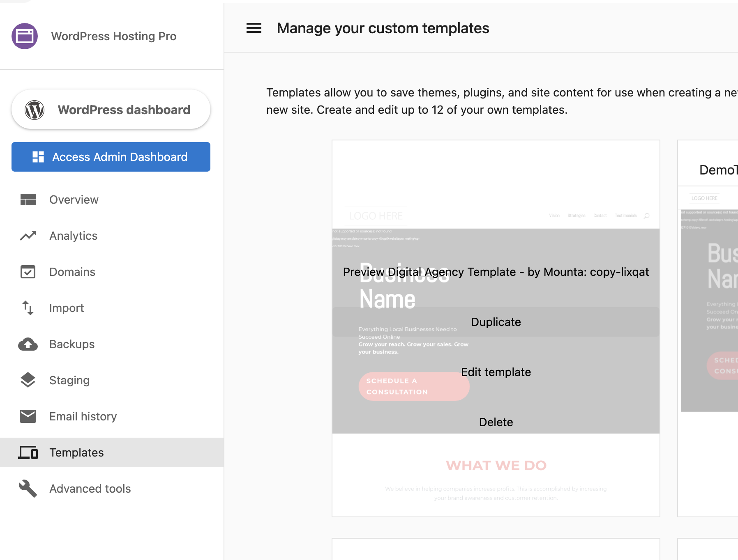Viewport: 738px width, 560px height.
Task: Open the WordPress dashboard
Action: click(x=111, y=110)
